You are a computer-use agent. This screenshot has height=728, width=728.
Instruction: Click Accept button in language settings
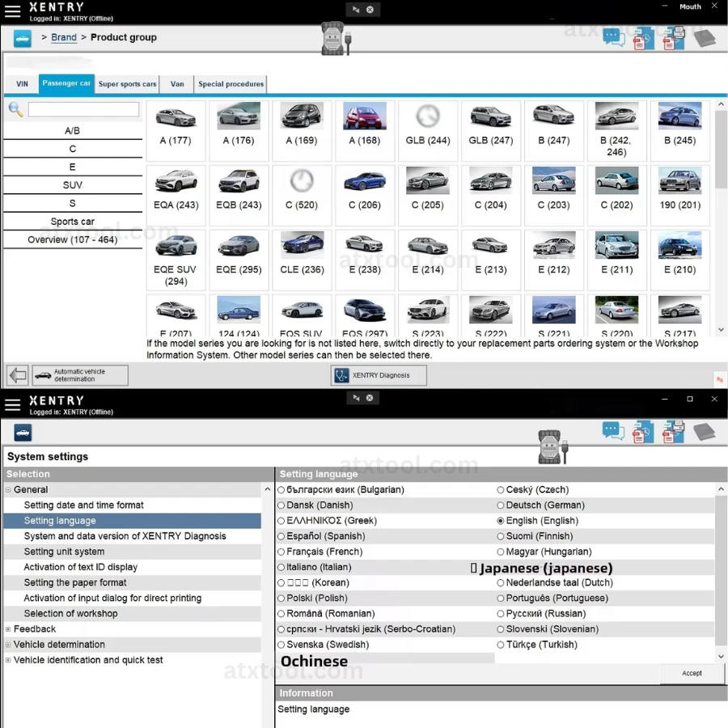tap(692, 673)
